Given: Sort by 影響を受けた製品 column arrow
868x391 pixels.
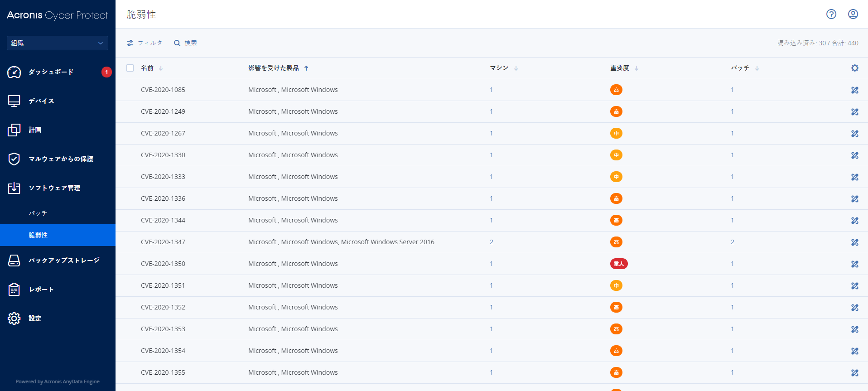Looking at the screenshot, I should pyautogui.click(x=306, y=68).
